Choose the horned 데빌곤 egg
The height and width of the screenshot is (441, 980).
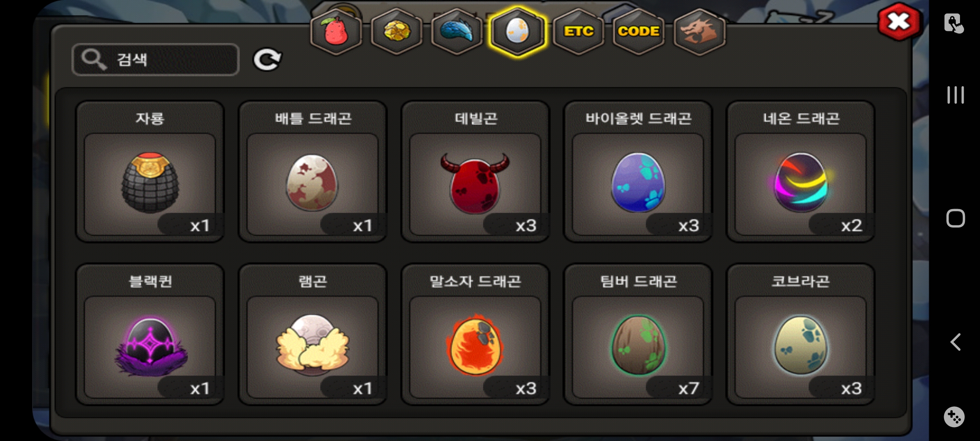[475, 171]
